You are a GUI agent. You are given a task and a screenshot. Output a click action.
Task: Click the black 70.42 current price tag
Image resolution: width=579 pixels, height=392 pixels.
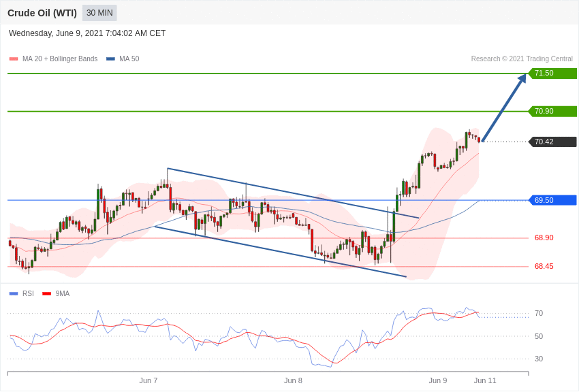(553, 142)
